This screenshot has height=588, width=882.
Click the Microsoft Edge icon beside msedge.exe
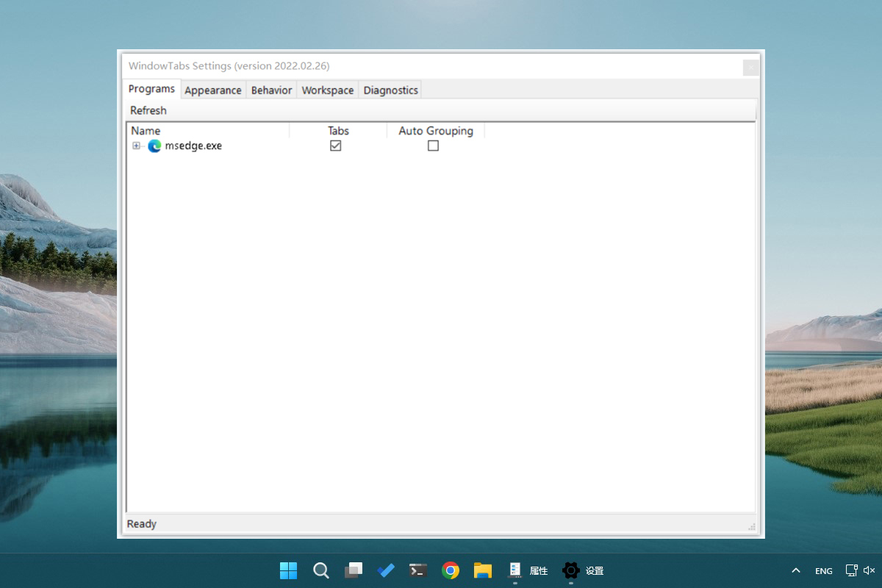pyautogui.click(x=154, y=146)
